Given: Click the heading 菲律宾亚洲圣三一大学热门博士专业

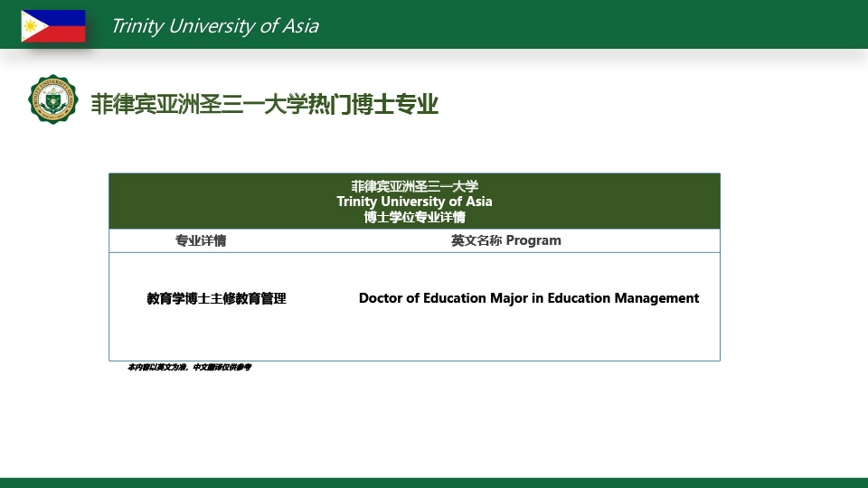Looking at the screenshot, I should pyautogui.click(x=265, y=105).
